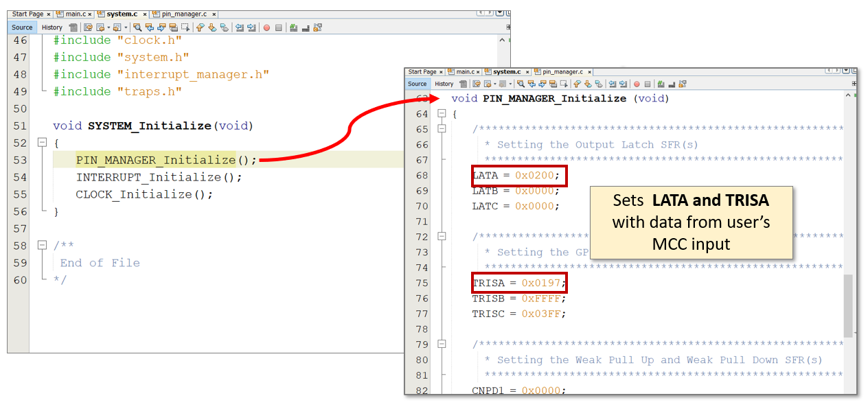Stop macro recording in left editor toolbar
868x409 pixels.
click(x=278, y=27)
